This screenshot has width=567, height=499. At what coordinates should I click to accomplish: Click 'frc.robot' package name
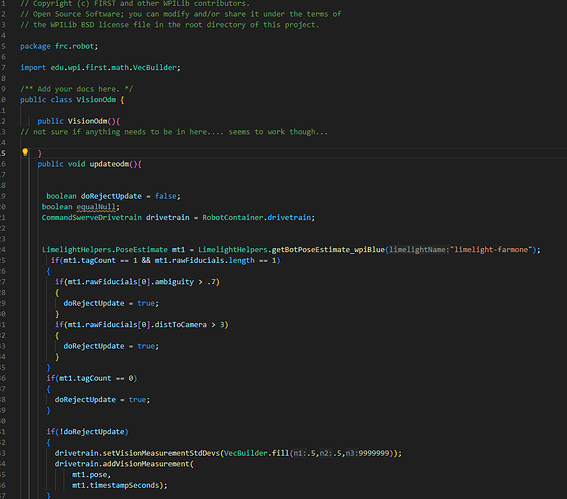[75, 46]
